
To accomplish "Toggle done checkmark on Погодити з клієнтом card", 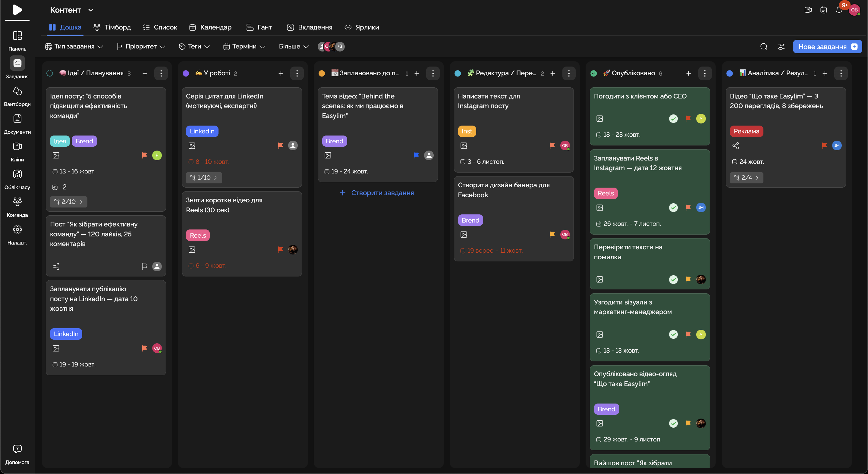I will click(673, 119).
